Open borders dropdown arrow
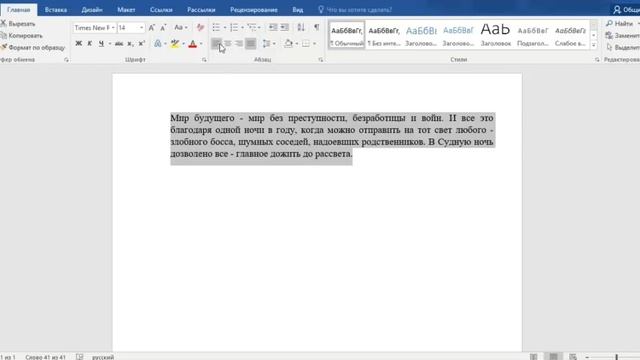Screen dimensions: 640x360 click(314, 43)
